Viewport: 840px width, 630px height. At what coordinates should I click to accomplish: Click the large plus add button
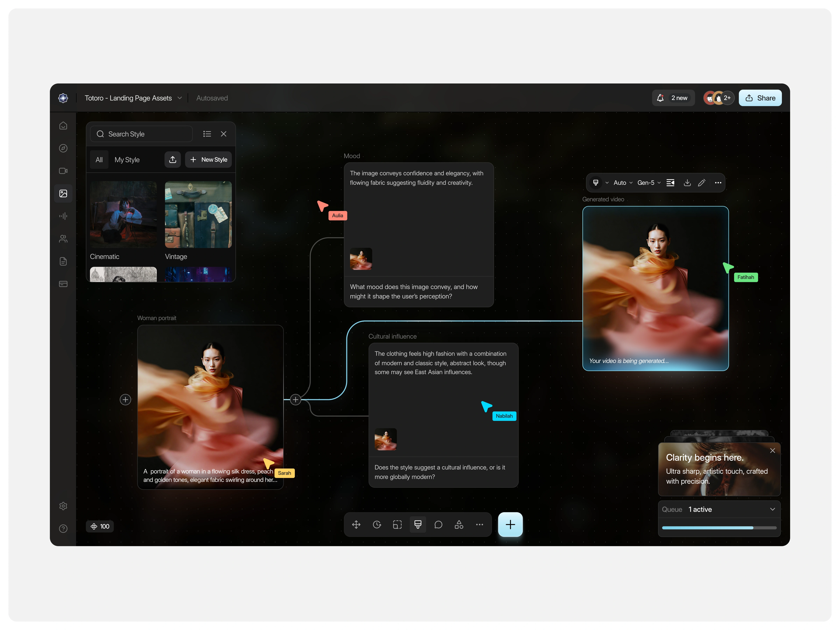510,525
